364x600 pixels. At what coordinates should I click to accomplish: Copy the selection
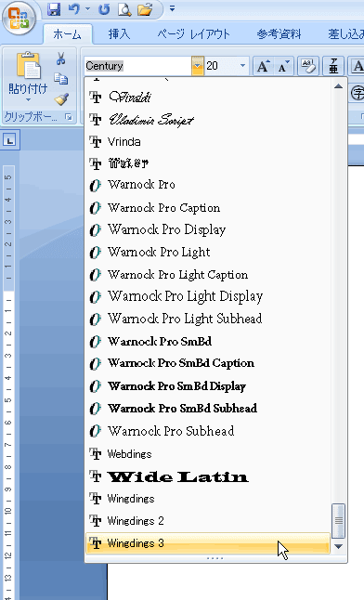[61, 79]
